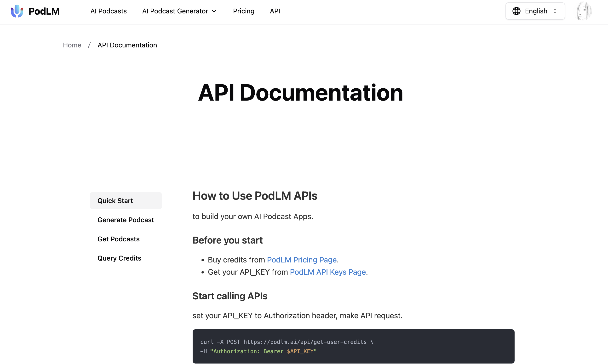Click inside the curl code block

353,346
